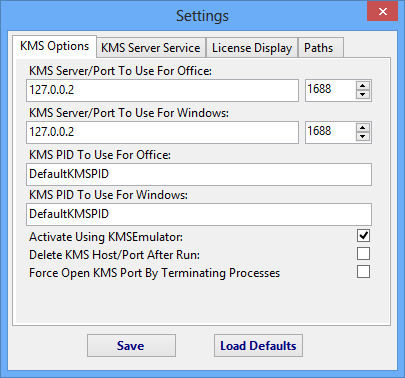Switch to the Paths tab
The height and width of the screenshot is (378, 405).
point(320,48)
